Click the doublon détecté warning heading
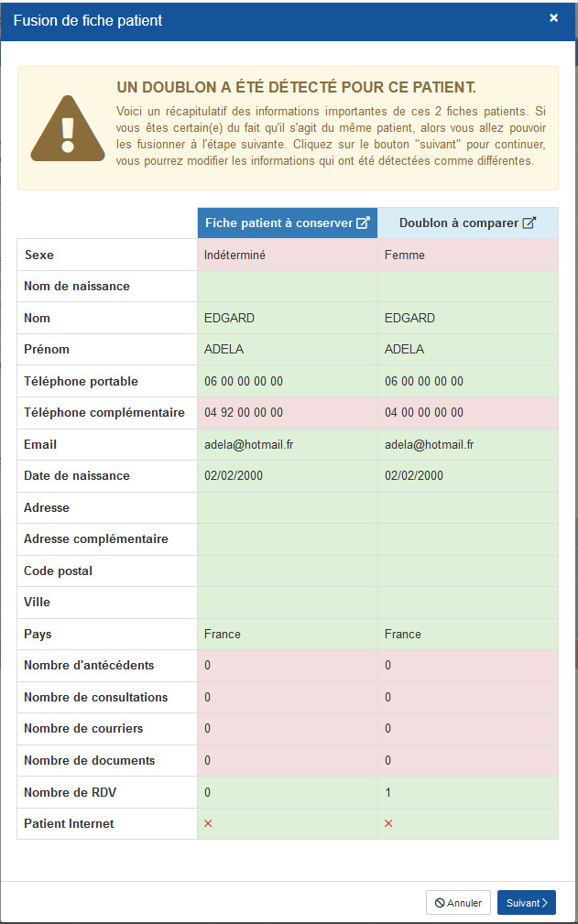The width and height of the screenshot is (578, 924). (x=296, y=87)
